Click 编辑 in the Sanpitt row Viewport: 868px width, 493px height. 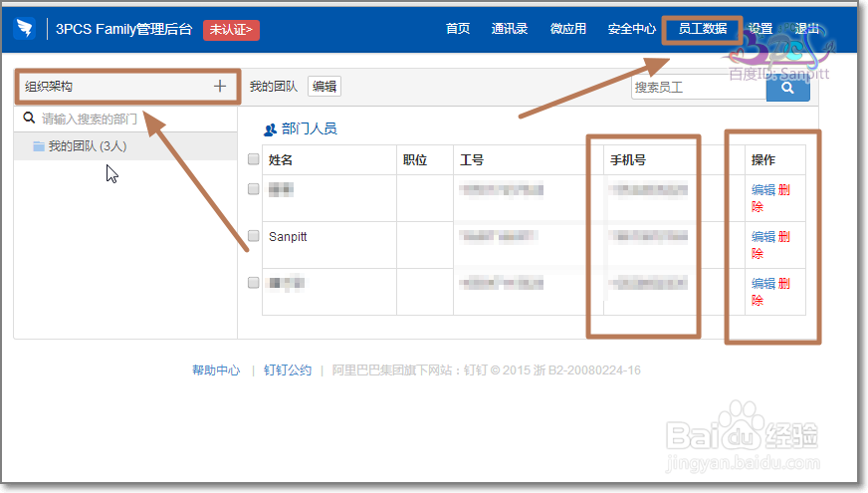point(763,236)
